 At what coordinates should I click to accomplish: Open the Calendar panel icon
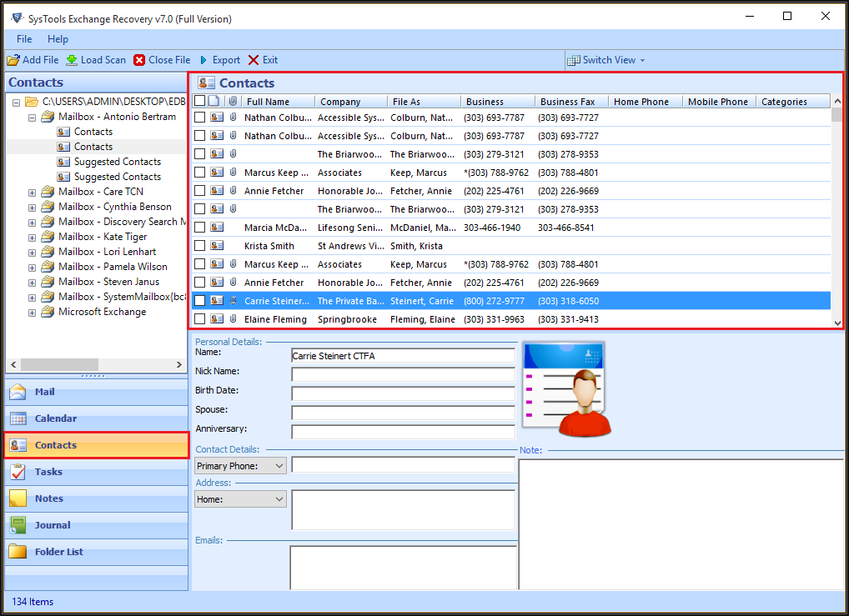[18, 418]
